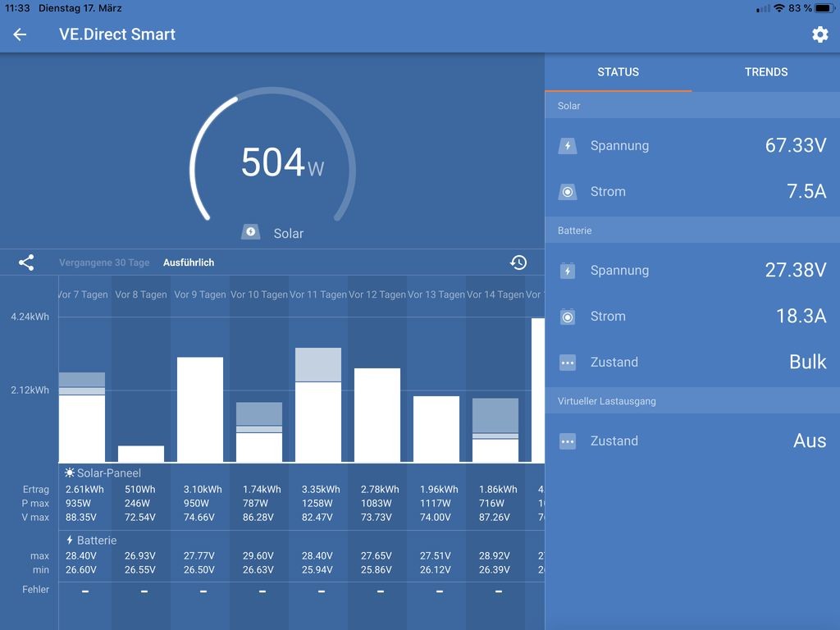Tap the Wi-Fi status icon
Viewport: 840px width, 630px height.
click(x=779, y=8)
